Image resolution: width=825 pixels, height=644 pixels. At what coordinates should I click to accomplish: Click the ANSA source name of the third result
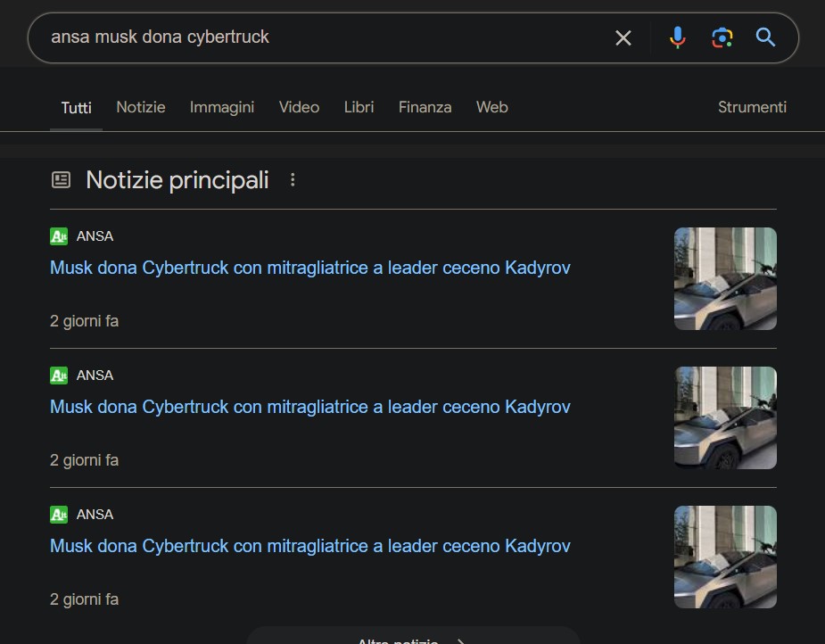click(95, 515)
